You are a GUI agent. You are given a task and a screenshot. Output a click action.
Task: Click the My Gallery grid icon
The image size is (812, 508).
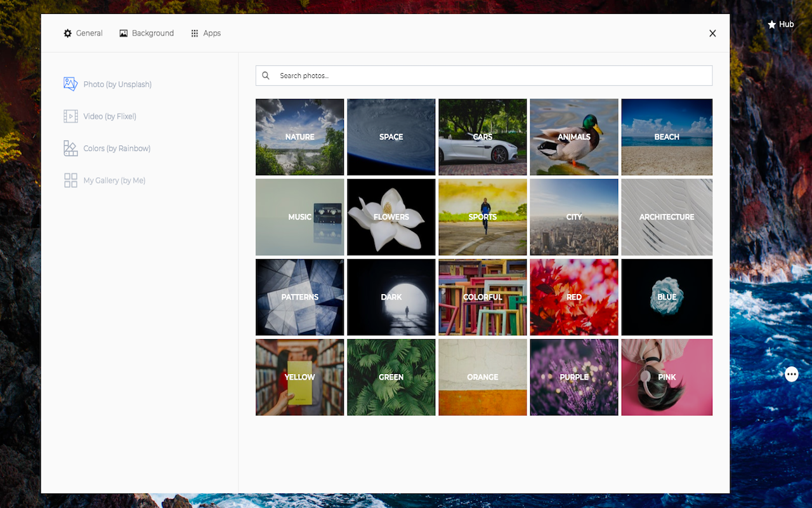(x=70, y=180)
